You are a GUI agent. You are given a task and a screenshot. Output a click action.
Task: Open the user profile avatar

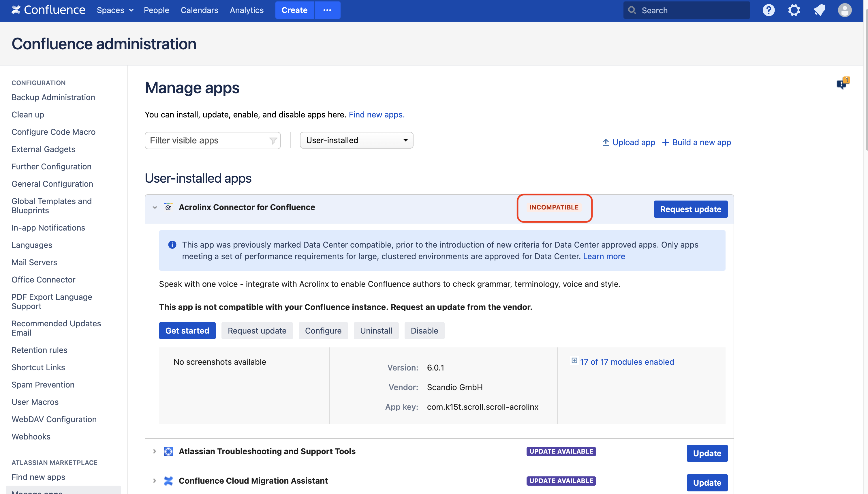845,10
